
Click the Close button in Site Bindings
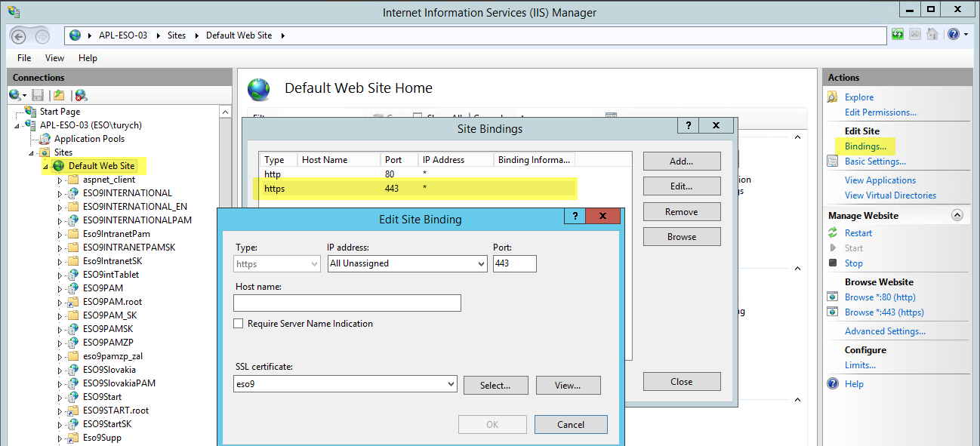coord(682,382)
